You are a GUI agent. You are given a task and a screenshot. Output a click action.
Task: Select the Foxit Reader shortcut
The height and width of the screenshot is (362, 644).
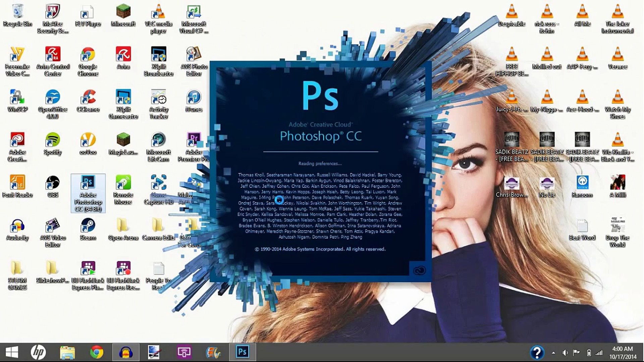coord(17,187)
